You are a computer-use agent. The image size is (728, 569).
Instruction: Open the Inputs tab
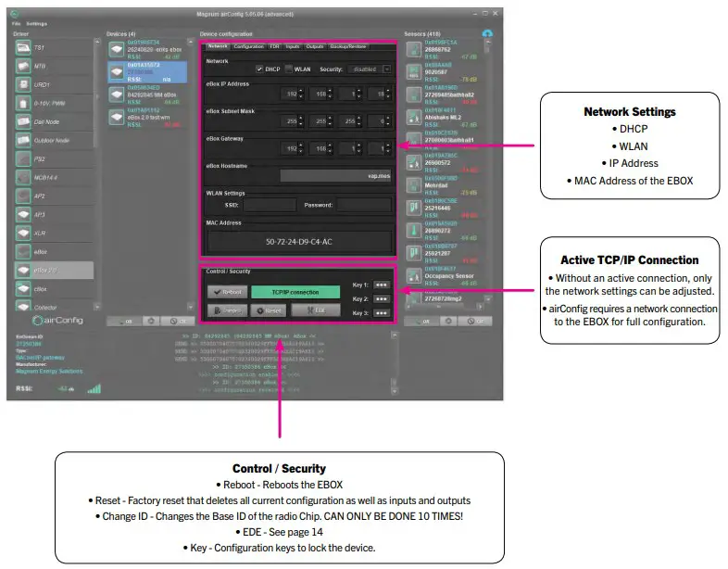[293, 46]
